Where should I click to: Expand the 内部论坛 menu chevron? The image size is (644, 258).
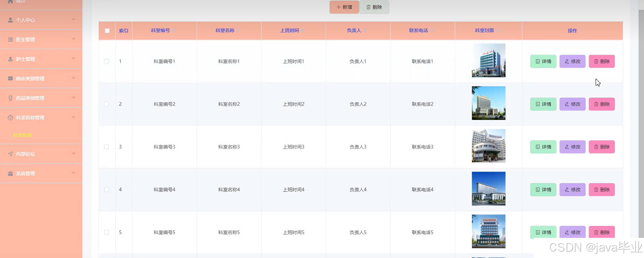pos(73,153)
